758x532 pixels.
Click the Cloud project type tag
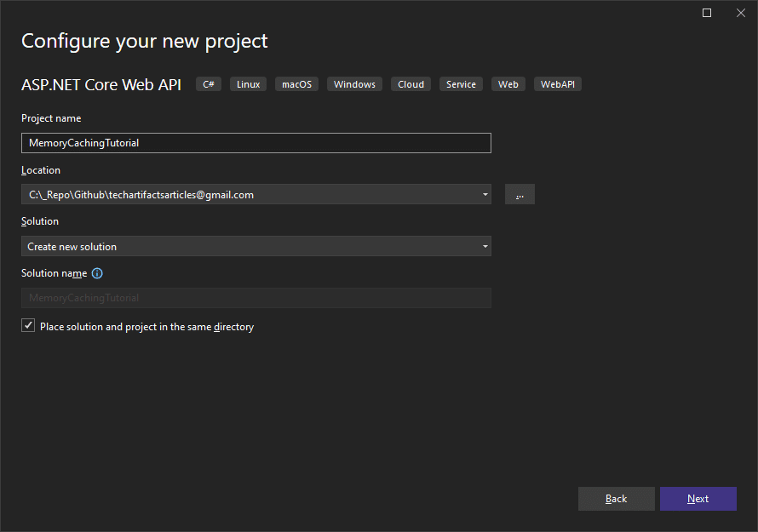pos(411,84)
